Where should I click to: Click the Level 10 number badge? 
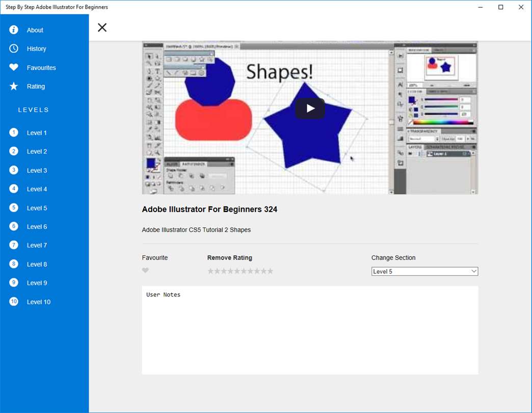(14, 301)
